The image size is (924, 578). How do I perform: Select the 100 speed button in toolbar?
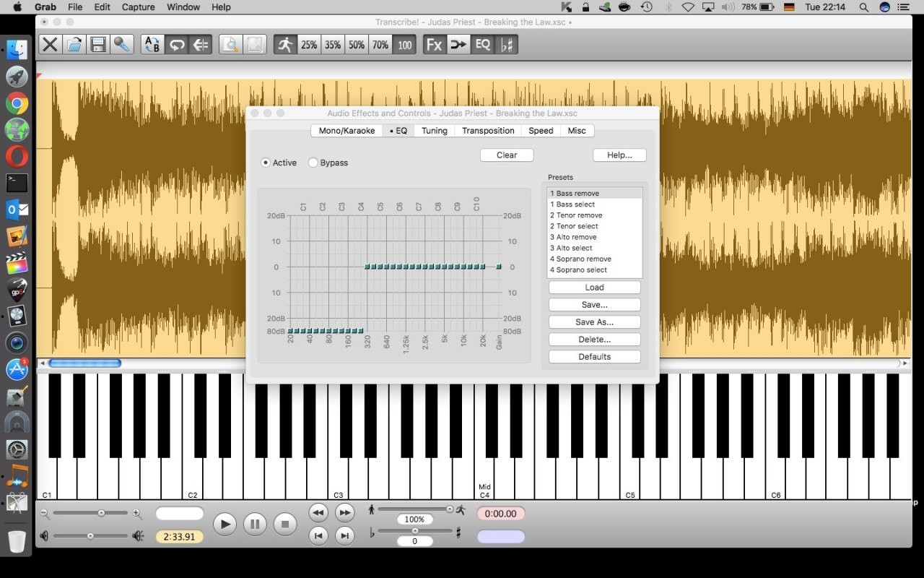404,45
